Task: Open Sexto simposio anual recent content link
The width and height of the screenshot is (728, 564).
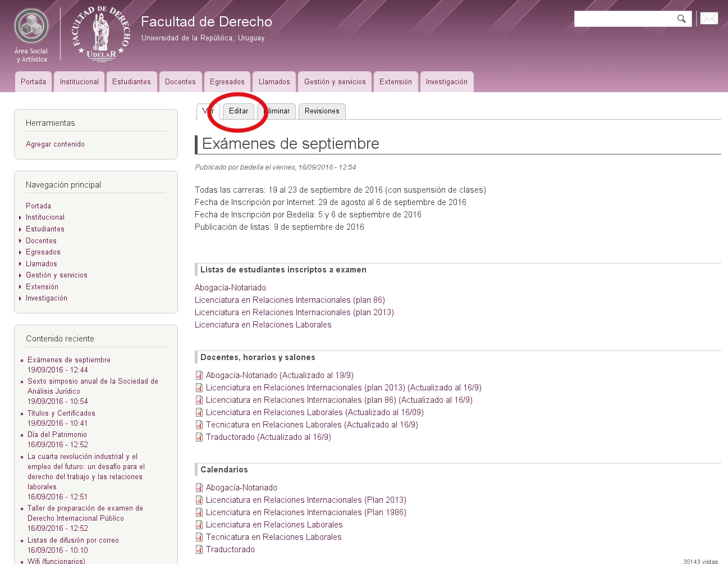Action: tap(93, 386)
